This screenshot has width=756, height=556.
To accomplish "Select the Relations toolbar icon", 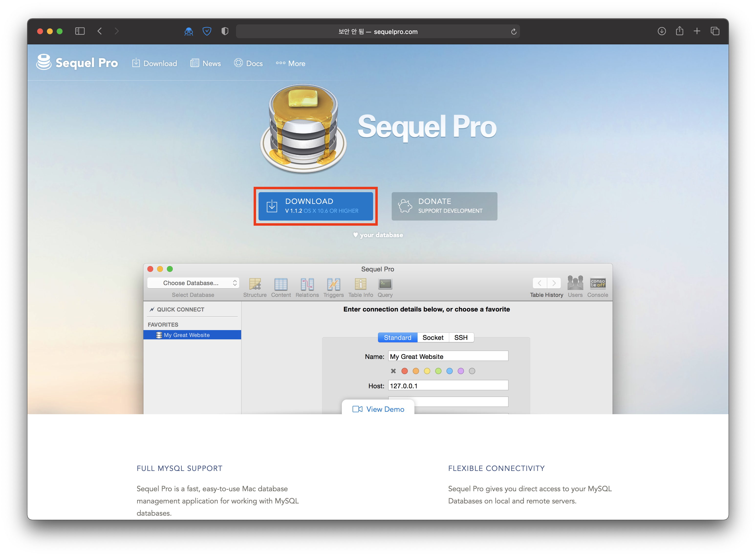I will point(307,288).
